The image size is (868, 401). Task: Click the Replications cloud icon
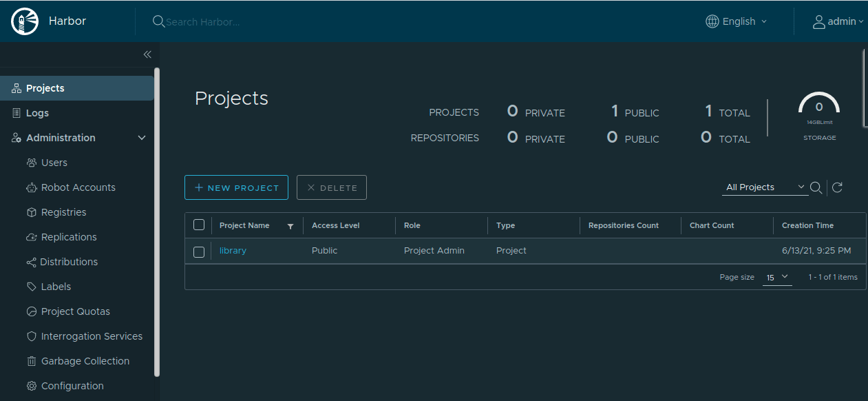pyautogui.click(x=31, y=237)
